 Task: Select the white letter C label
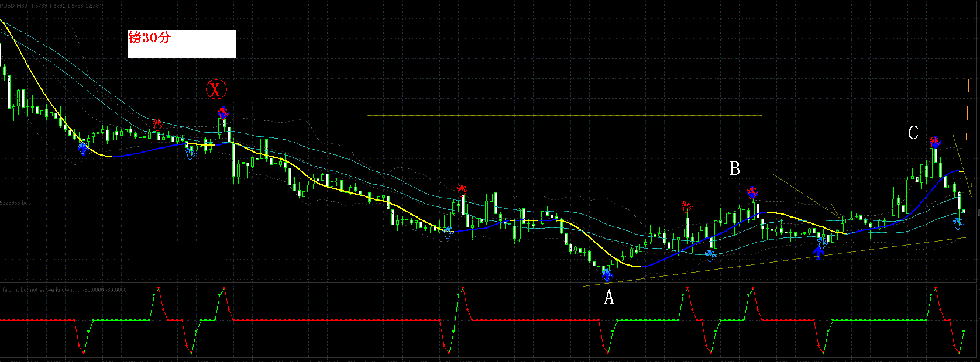(913, 133)
